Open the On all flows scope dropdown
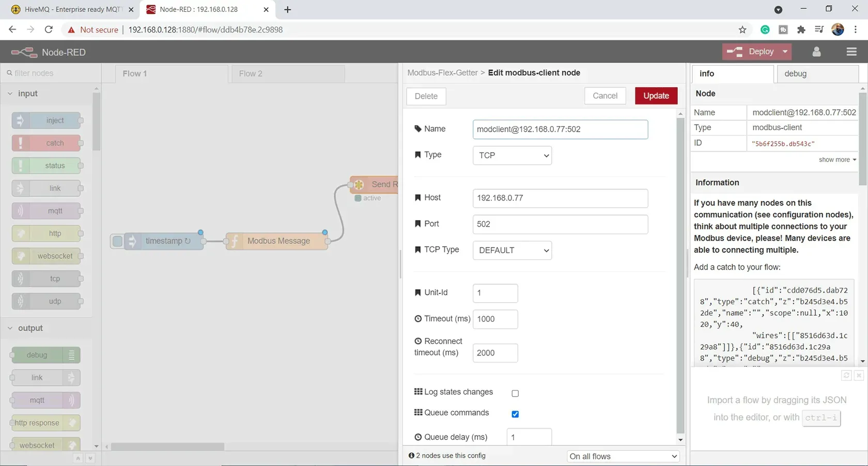The image size is (868, 466). point(623,456)
